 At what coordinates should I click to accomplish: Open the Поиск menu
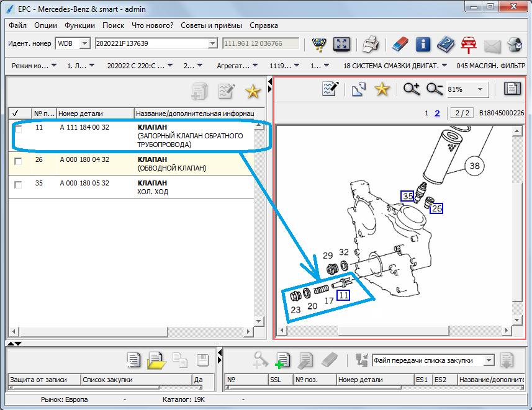pyautogui.click(x=114, y=25)
